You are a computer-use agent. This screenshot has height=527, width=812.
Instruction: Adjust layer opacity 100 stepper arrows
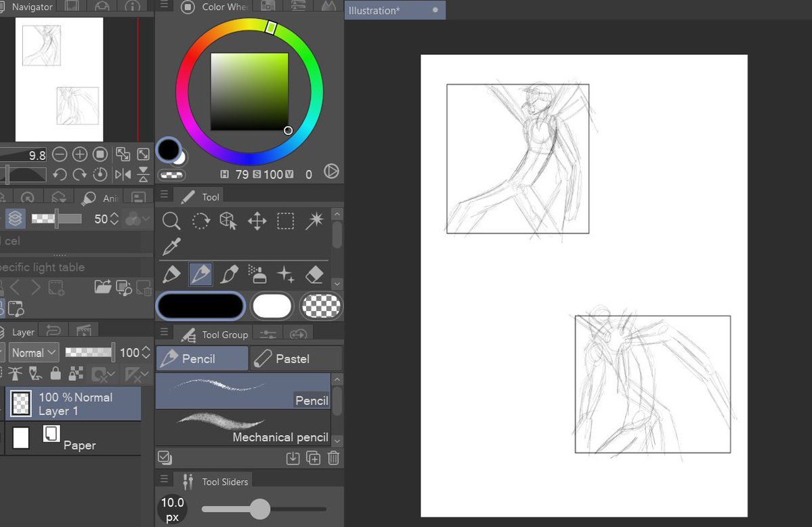point(146,353)
